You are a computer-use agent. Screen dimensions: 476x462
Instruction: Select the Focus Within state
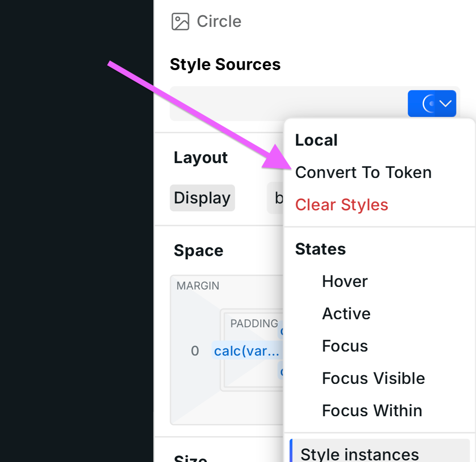tap(372, 410)
